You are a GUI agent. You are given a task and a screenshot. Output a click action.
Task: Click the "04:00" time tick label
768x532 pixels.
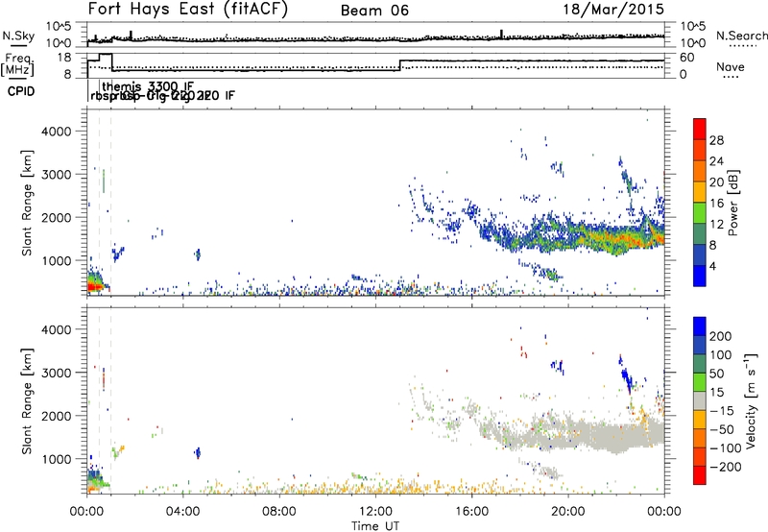[183, 512]
